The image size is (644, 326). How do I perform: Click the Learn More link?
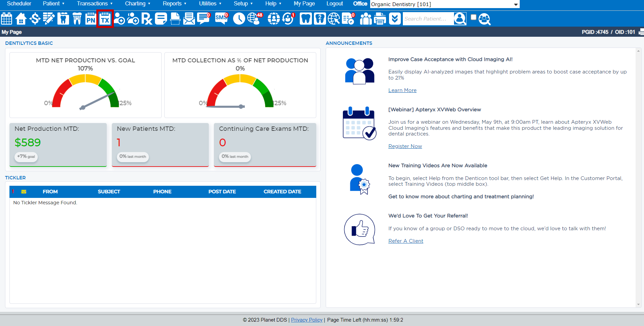[x=402, y=90]
